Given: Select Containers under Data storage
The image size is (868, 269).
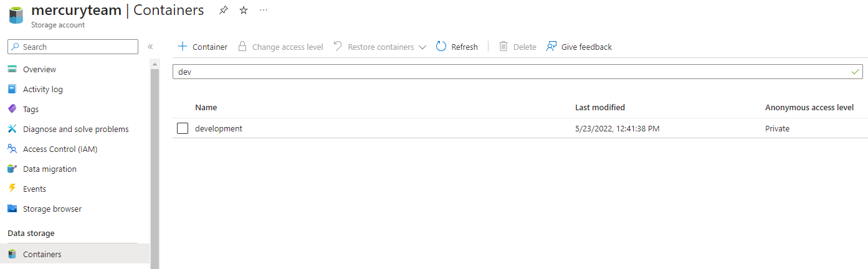Looking at the screenshot, I should [75, 254].
